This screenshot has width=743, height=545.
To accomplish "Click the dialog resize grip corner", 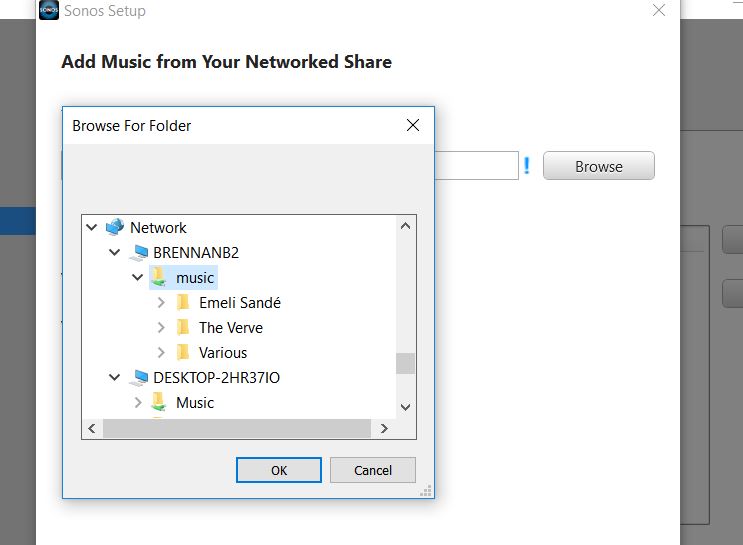I will 426,491.
